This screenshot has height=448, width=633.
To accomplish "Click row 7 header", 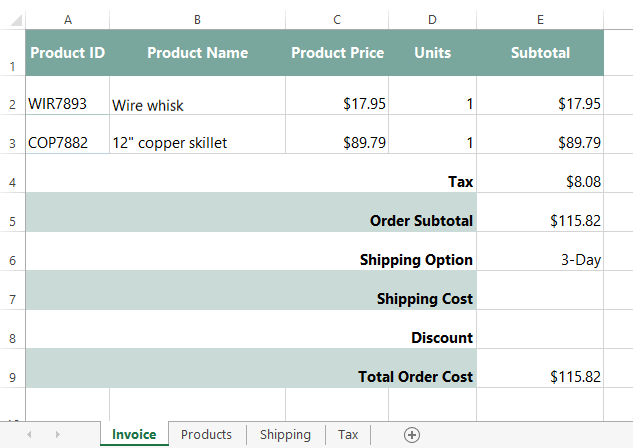I will pos(12,299).
